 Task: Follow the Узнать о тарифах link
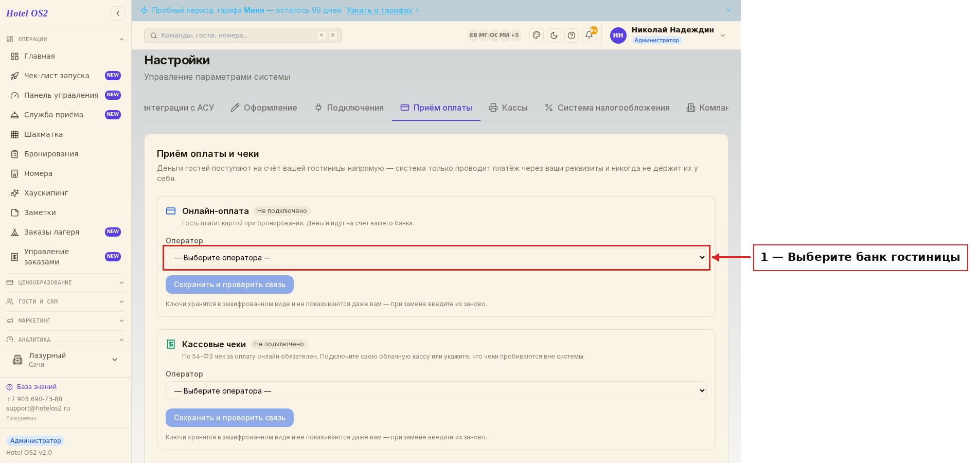[379, 10]
